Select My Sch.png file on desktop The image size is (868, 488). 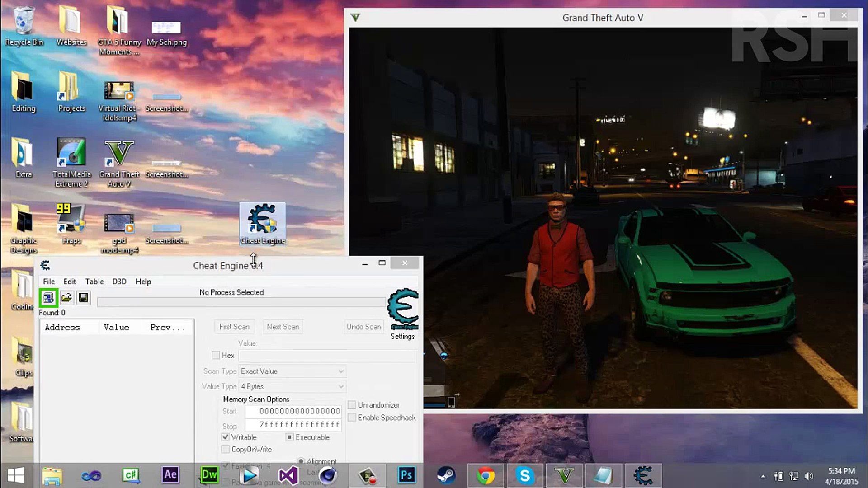166,34
